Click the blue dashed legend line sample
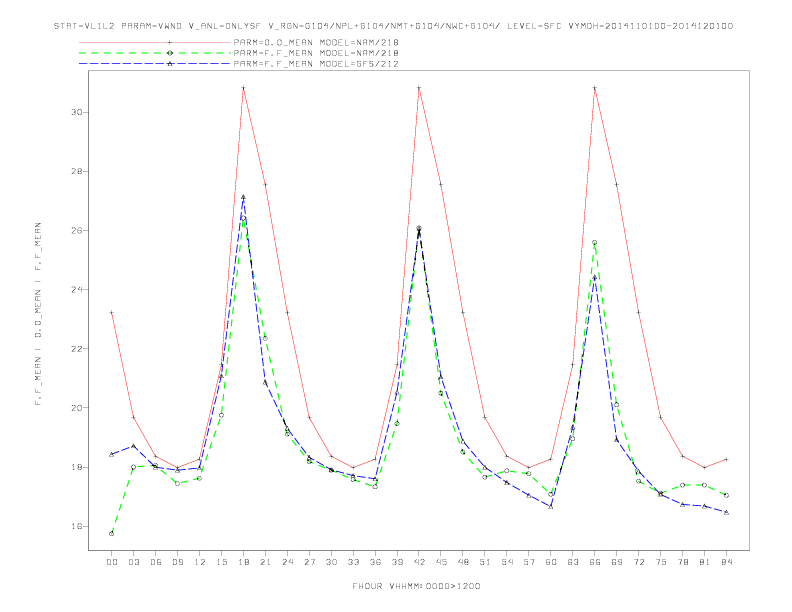The height and width of the screenshot is (612, 792). (155, 64)
